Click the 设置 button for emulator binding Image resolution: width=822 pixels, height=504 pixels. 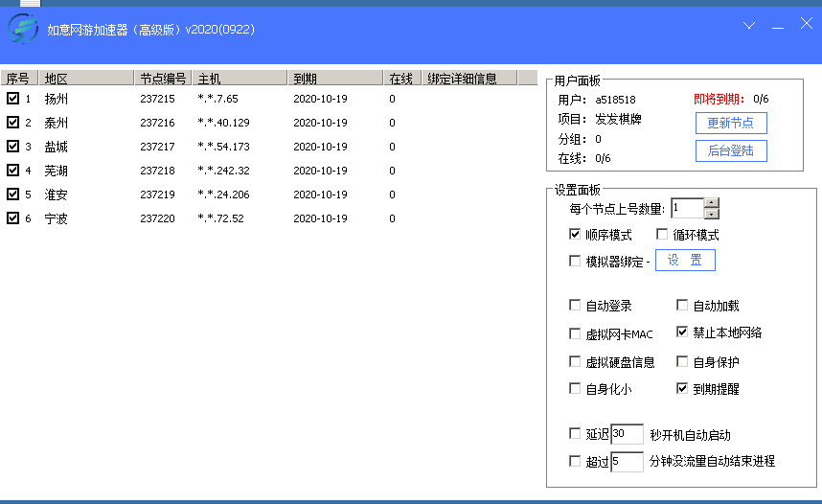685,260
